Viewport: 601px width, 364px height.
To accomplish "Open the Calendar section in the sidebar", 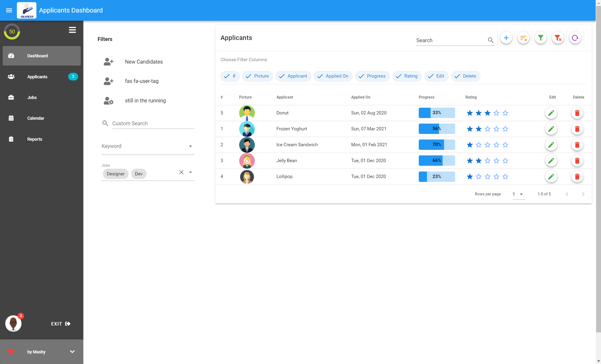I will click(x=36, y=118).
